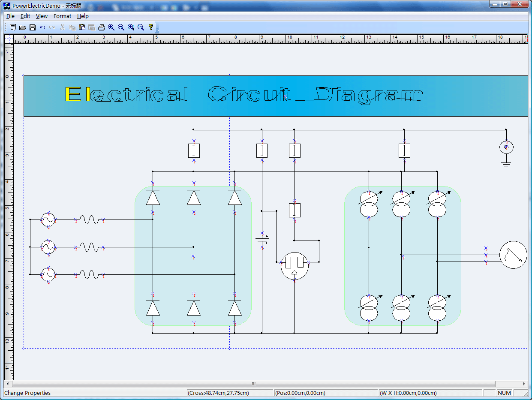Viewport: 532px width, 400px height.
Task: Open the View menu
Action: [x=42, y=16]
